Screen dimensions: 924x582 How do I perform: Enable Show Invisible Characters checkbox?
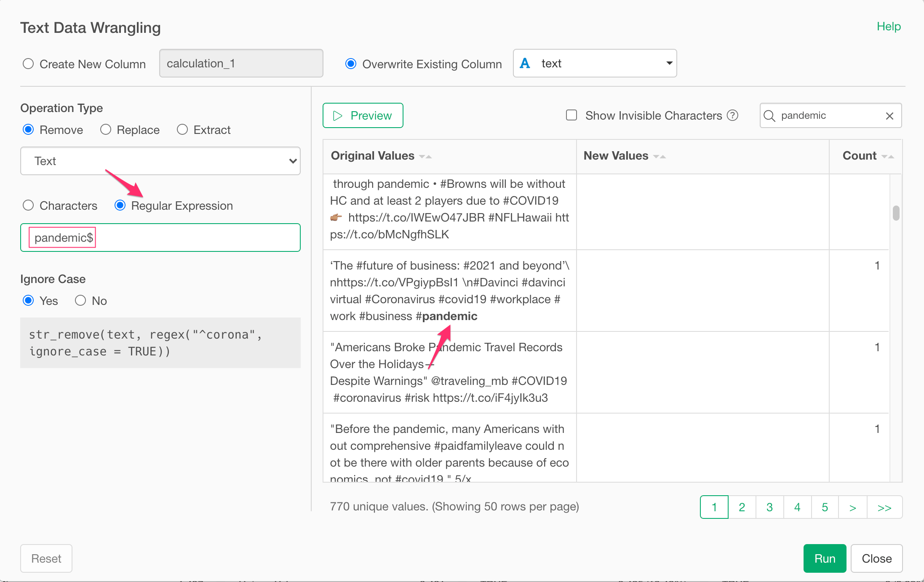(x=571, y=115)
